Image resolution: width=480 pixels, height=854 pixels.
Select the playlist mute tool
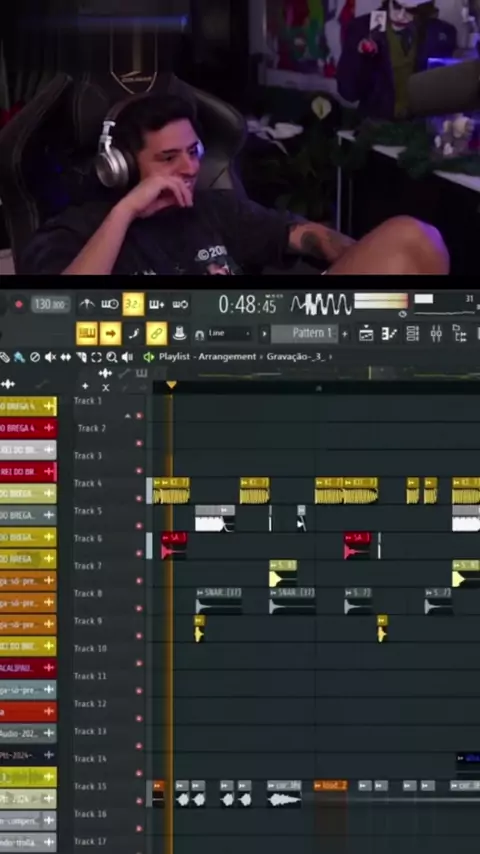50,357
